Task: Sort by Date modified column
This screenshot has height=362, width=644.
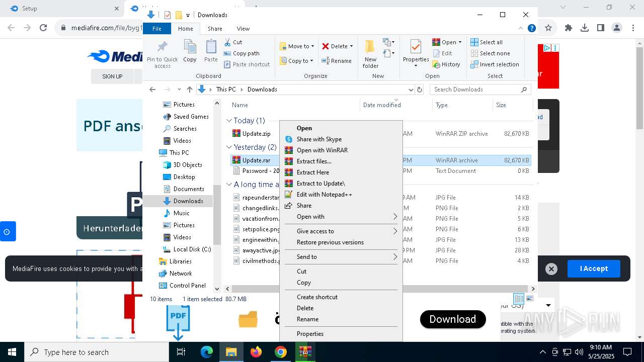Action: (382, 105)
